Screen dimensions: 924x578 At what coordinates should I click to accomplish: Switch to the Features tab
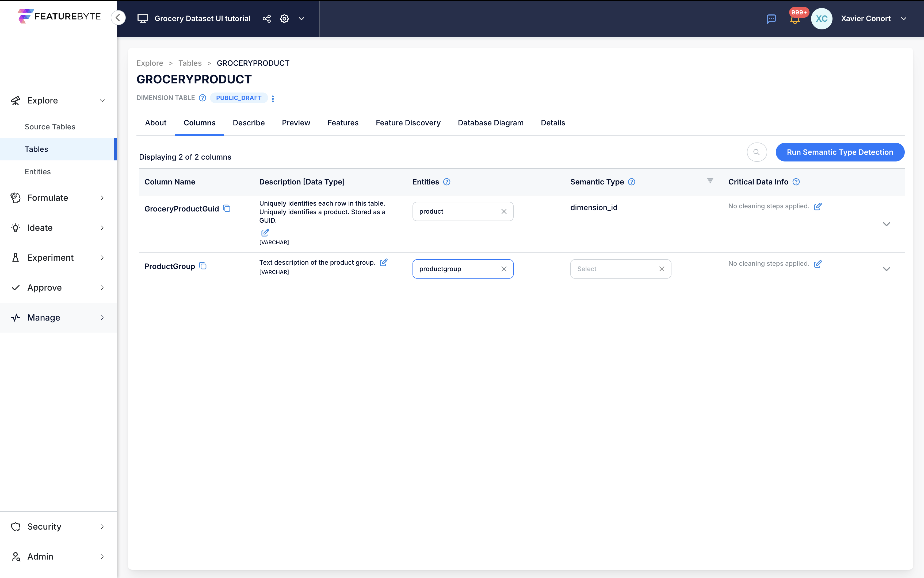pos(343,122)
